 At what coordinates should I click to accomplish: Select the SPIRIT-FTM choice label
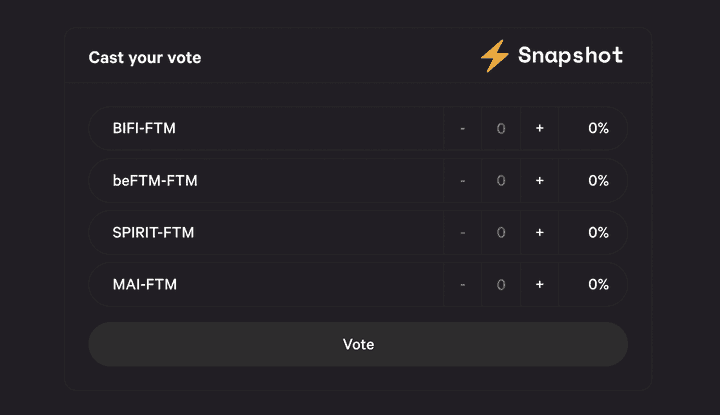[x=153, y=232]
